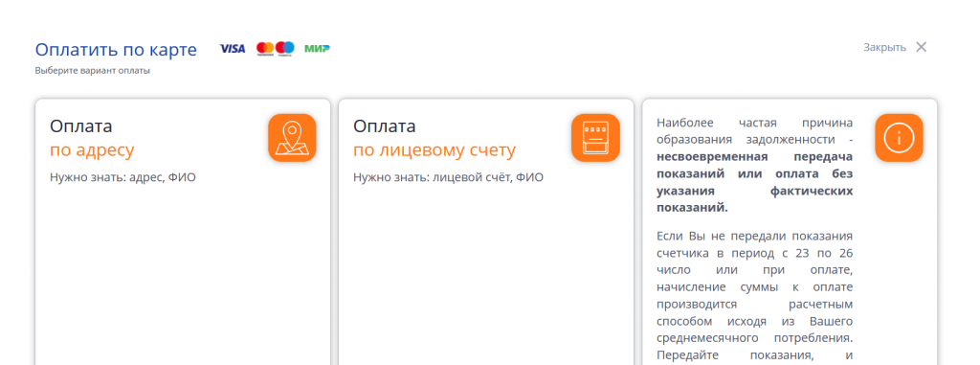Select the 'по лицевому счету' orange title
The width and height of the screenshot is (980, 365).
[434, 150]
